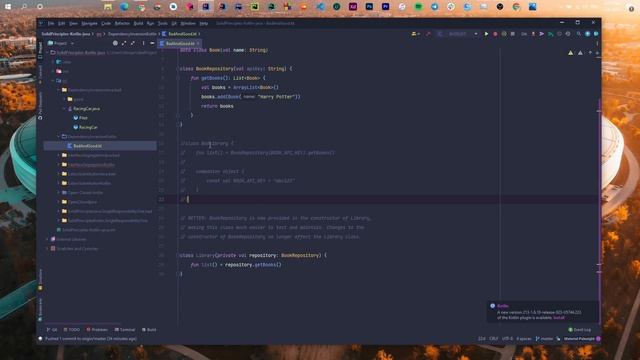Collapse the DependencyInversionKotlin folder arrow
This screenshot has width=640, height=360.
click(58, 136)
